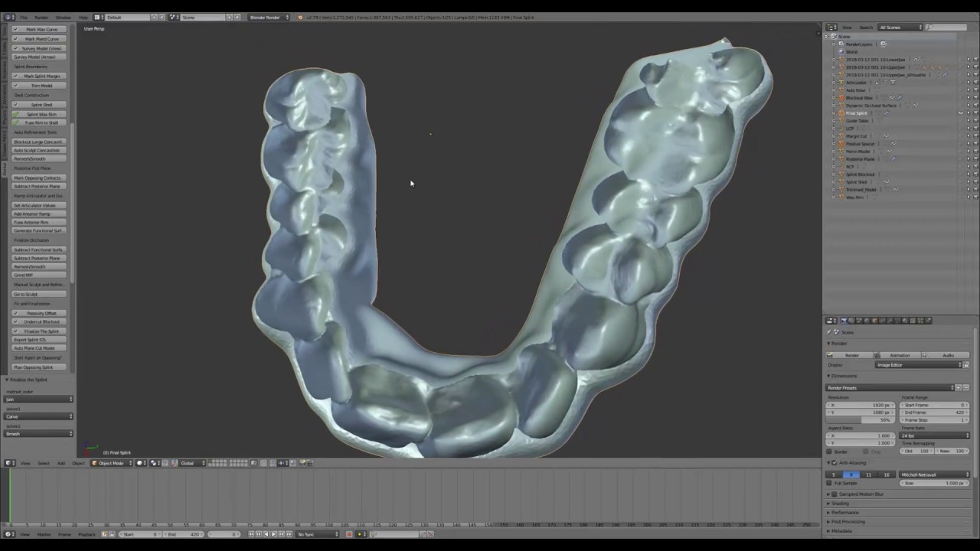
Task: Click the Export Splint STL button
Action: point(39,340)
